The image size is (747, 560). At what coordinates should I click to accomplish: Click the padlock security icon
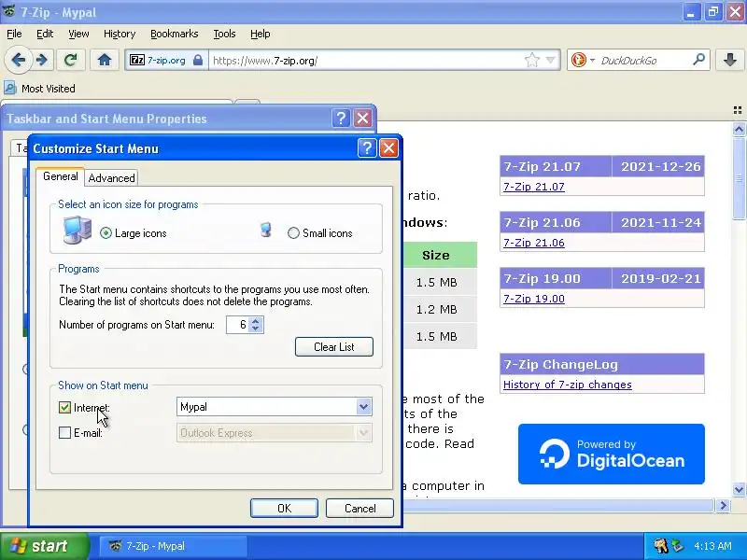point(198,61)
